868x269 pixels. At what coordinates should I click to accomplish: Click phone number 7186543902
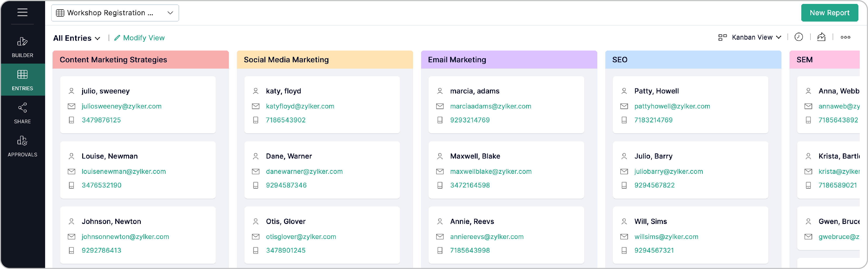tap(285, 120)
